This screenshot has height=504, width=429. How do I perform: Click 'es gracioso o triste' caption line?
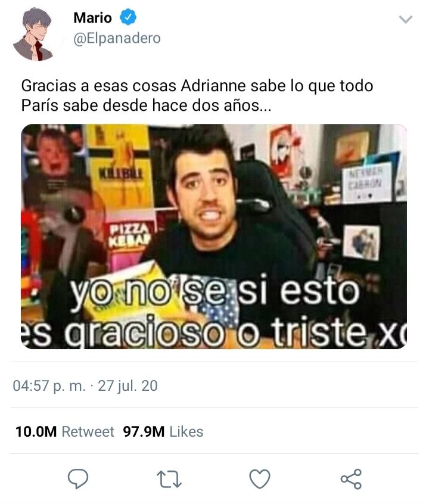point(214,332)
